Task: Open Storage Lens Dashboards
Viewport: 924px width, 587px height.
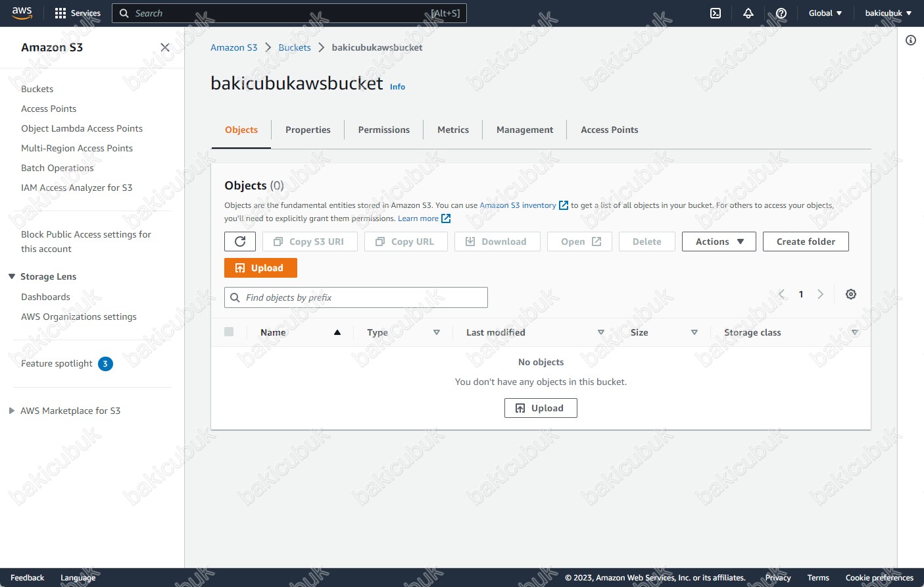Action: 45,297
